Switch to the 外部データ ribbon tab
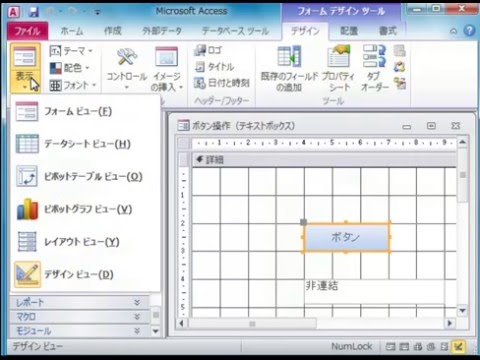This screenshot has height=360, width=480. 162,31
